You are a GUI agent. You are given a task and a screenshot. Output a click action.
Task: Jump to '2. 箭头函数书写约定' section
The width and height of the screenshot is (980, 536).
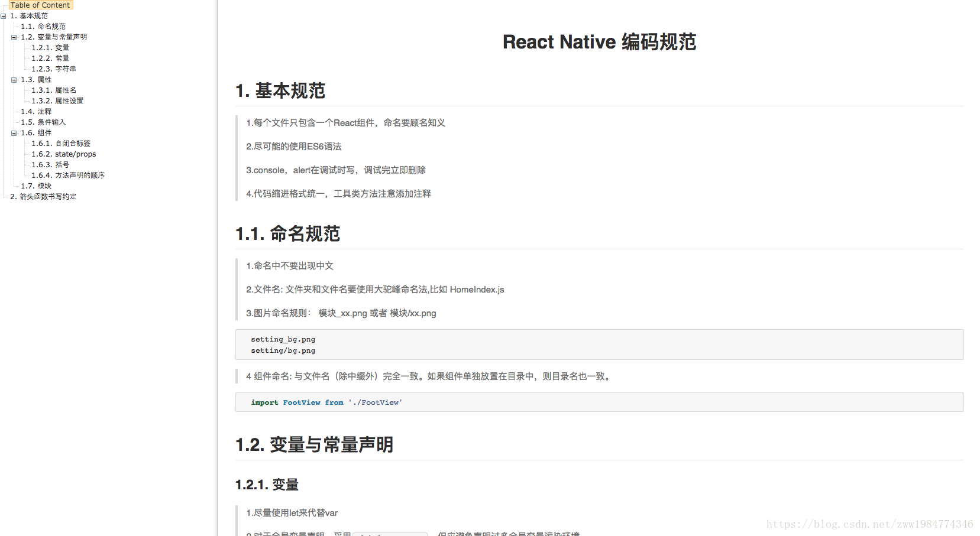(x=43, y=197)
